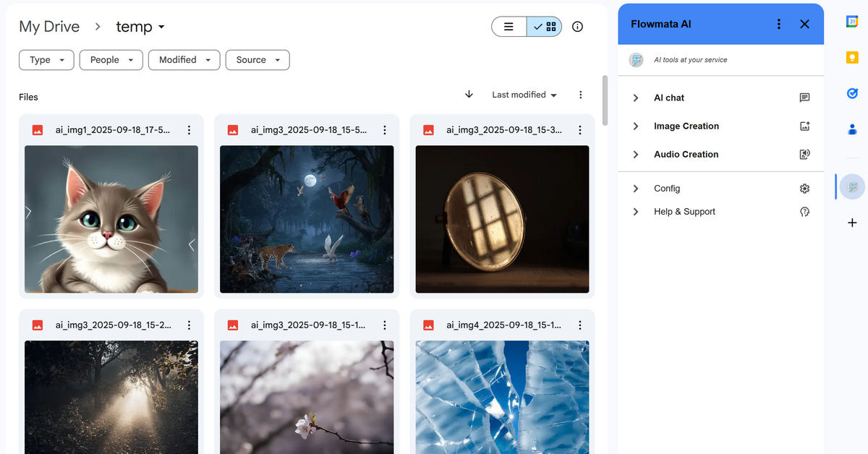Open Flowmata AI three-dot options menu

click(x=778, y=24)
